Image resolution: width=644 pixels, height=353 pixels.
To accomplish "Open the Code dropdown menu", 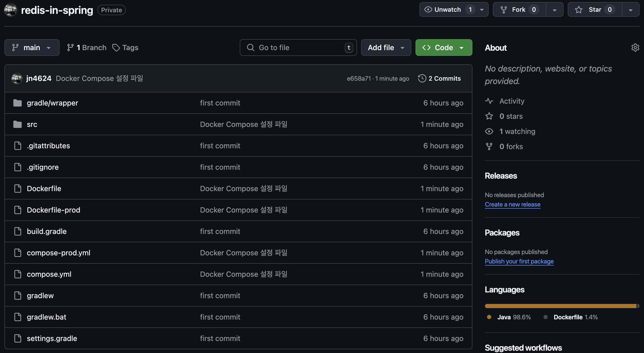I will [x=443, y=48].
